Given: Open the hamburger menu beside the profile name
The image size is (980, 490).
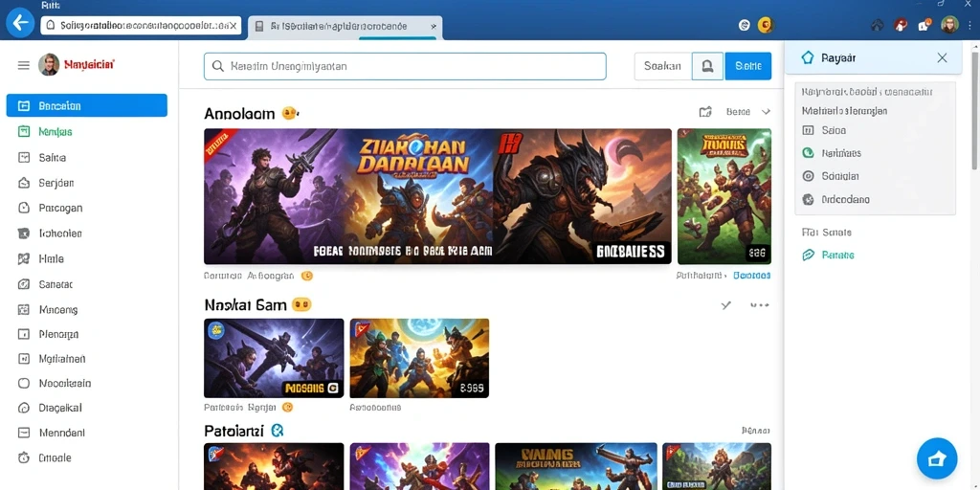Looking at the screenshot, I should 24,65.
